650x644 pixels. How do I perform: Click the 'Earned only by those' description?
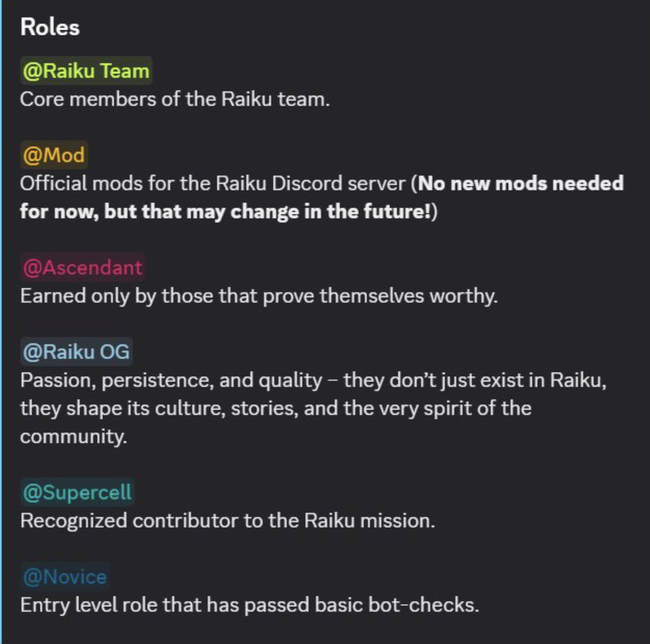point(259,296)
